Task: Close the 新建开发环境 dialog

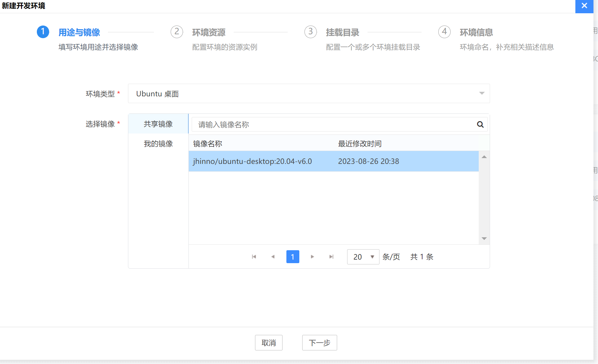Action: pos(584,6)
